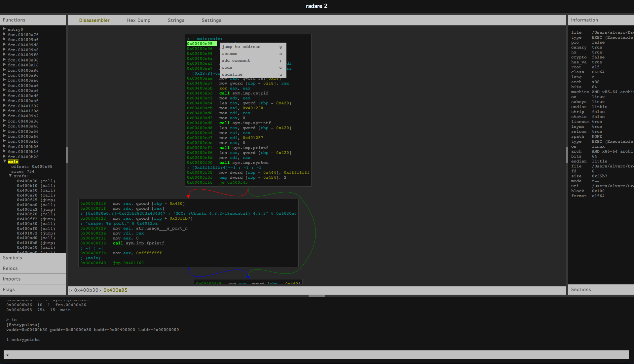Click xref 0x400a00 (call)
Image resolution: width=634 pixels, height=364 pixels.
tap(36, 181)
